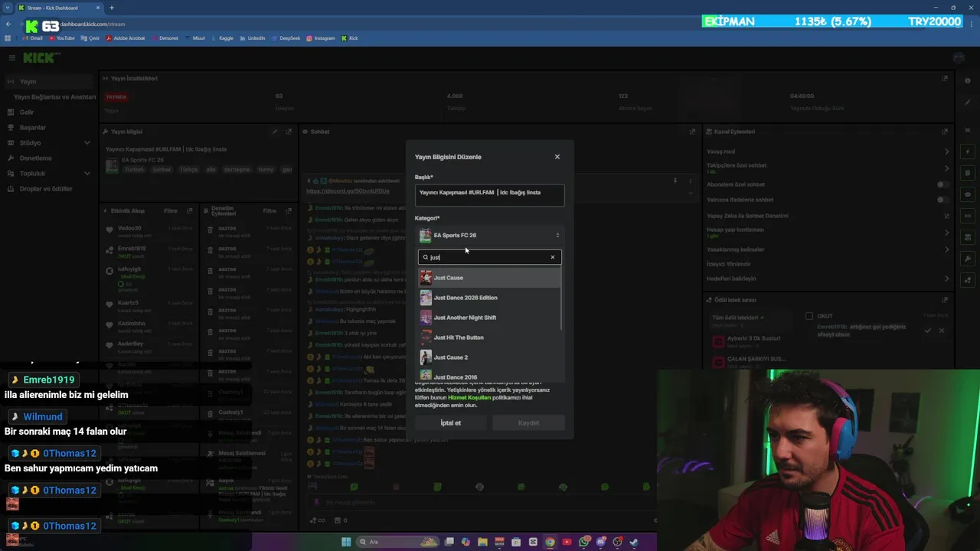Select Just Cause from the category results
The width and height of the screenshot is (980, 551).
coord(490,278)
